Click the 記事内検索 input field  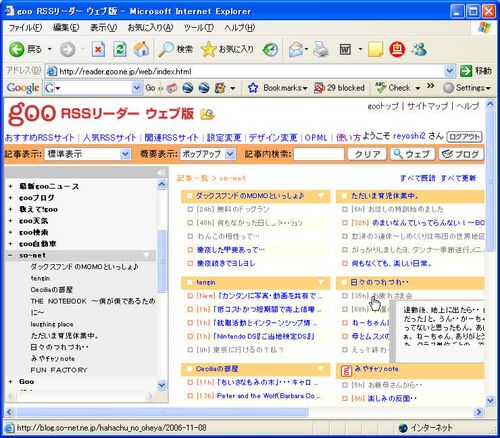[319, 154]
